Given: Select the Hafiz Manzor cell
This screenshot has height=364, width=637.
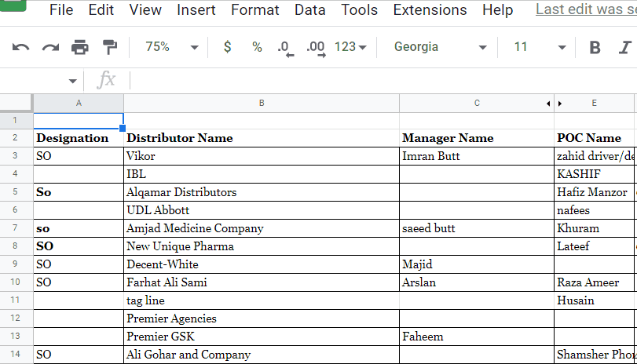Looking at the screenshot, I should [594, 192].
